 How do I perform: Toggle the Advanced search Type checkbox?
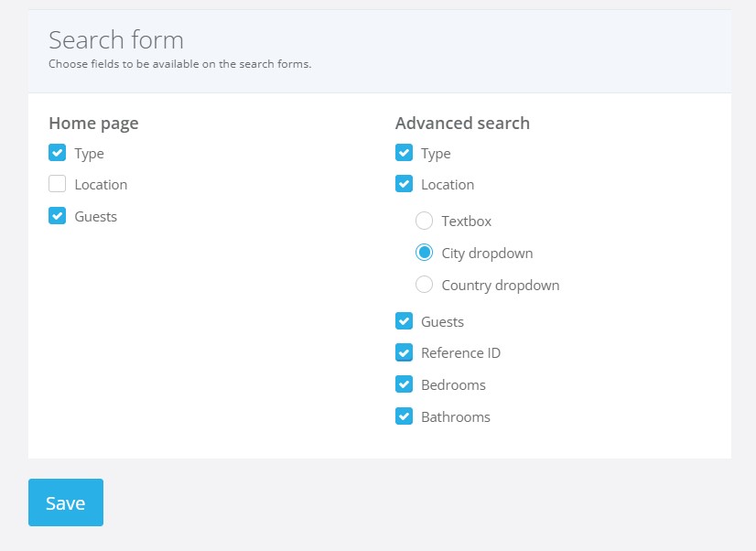(x=404, y=153)
